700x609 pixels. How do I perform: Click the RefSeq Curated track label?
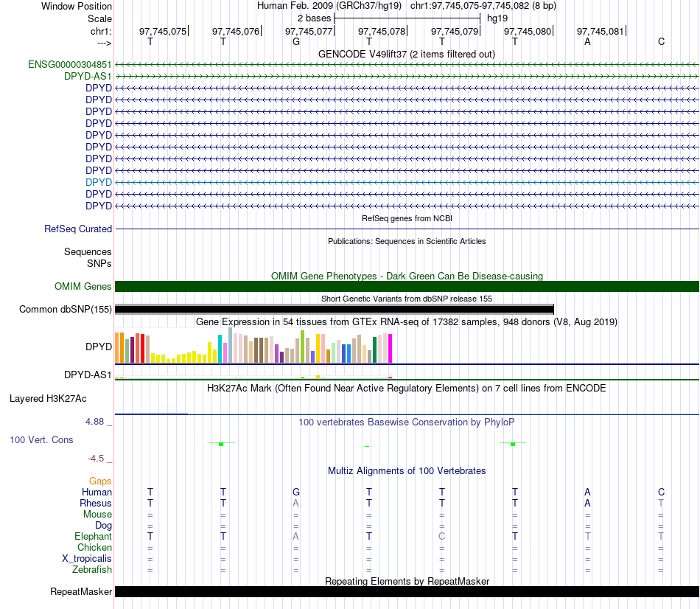(77, 229)
